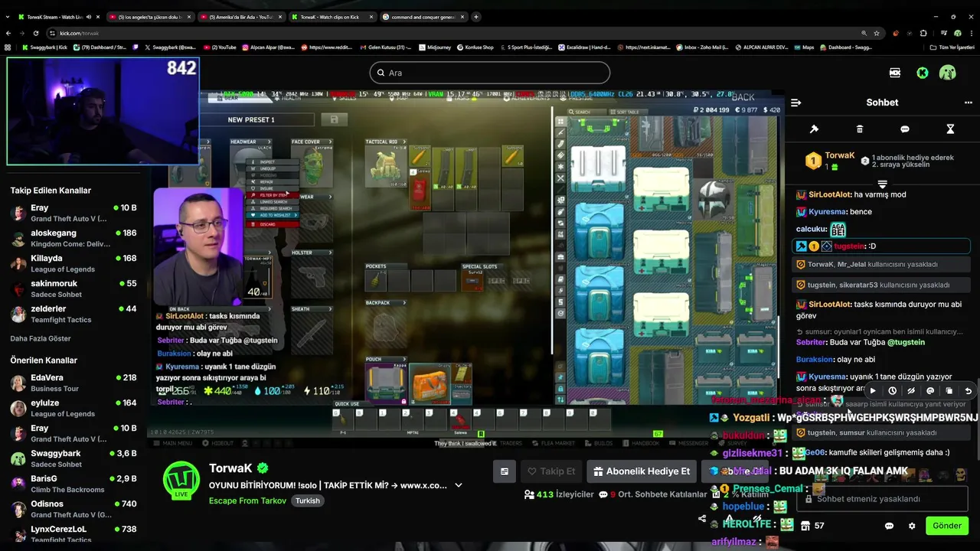Open the eyiulze recommended channel
980x551 pixels.
(73, 408)
